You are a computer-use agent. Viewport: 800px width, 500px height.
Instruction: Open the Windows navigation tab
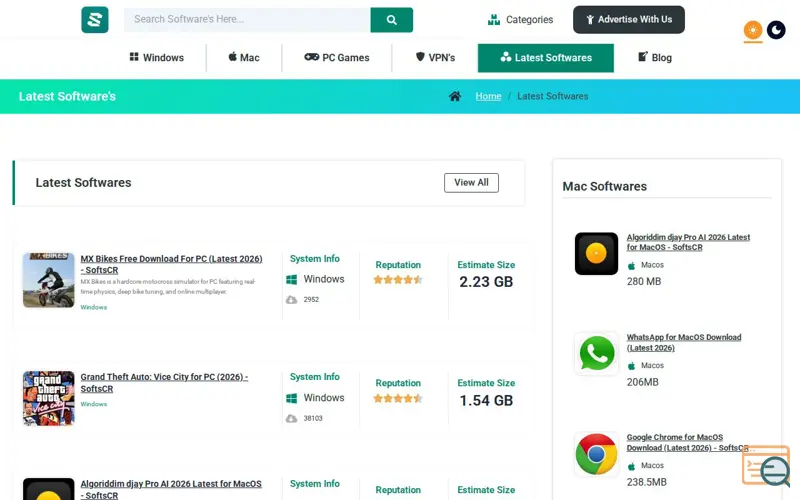point(157,58)
